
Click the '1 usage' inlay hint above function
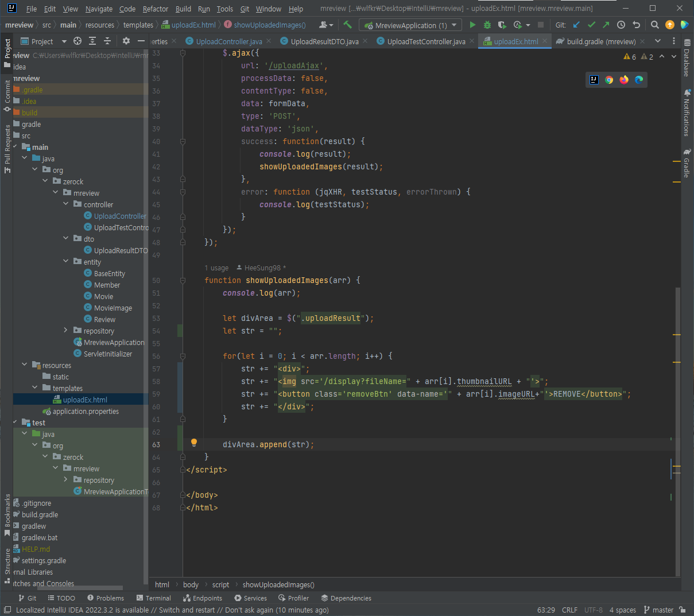coord(216,268)
